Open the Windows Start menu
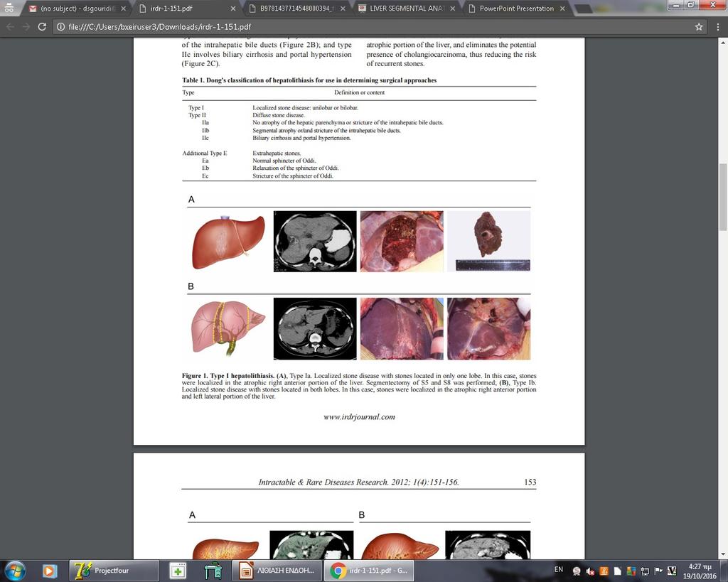 click(x=15, y=571)
